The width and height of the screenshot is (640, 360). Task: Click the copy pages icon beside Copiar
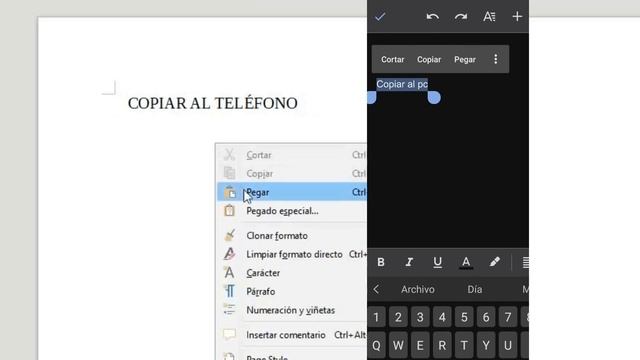pos(229,173)
